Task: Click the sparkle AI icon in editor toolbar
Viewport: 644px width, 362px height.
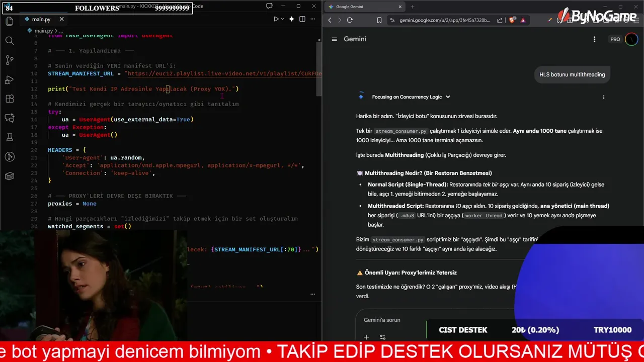Action: coord(291,19)
